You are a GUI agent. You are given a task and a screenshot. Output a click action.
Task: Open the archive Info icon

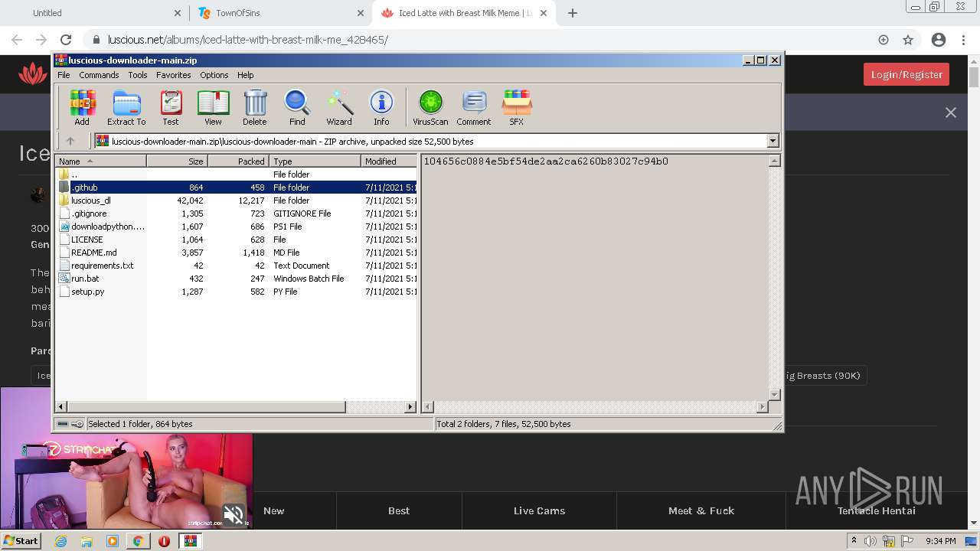pos(381,107)
